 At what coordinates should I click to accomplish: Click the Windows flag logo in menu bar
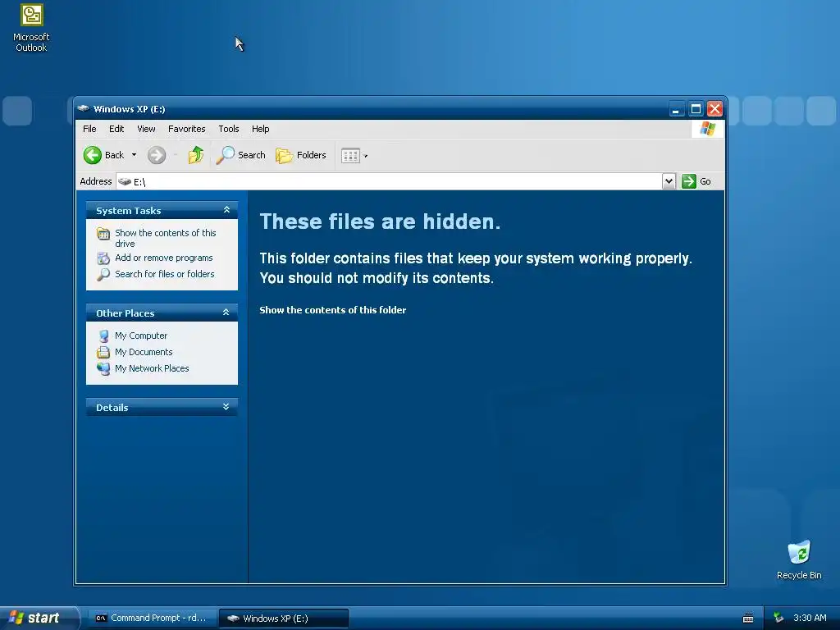pyautogui.click(x=708, y=129)
